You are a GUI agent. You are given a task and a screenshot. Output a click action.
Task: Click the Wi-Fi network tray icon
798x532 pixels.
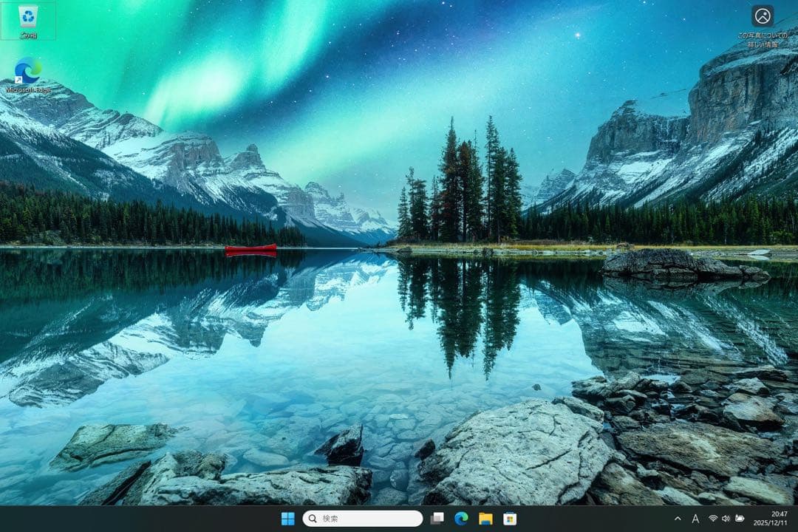click(713, 519)
